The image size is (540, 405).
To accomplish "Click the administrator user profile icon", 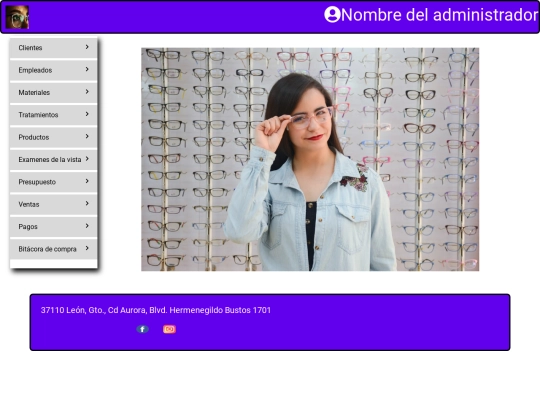I will click(332, 15).
